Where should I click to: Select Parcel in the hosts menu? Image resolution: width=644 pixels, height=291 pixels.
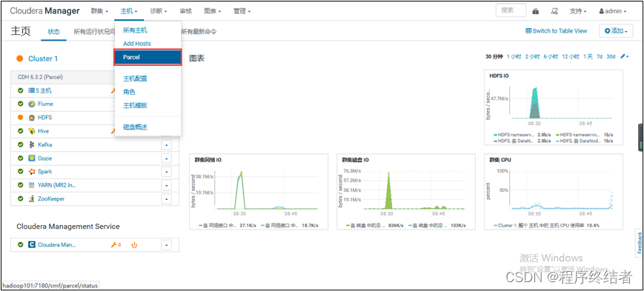[147, 57]
